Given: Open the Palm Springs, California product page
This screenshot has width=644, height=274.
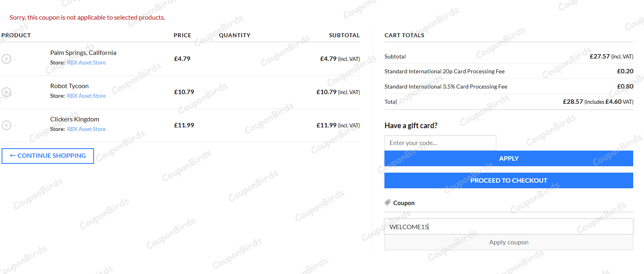Looking at the screenshot, I should tap(83, 53).
